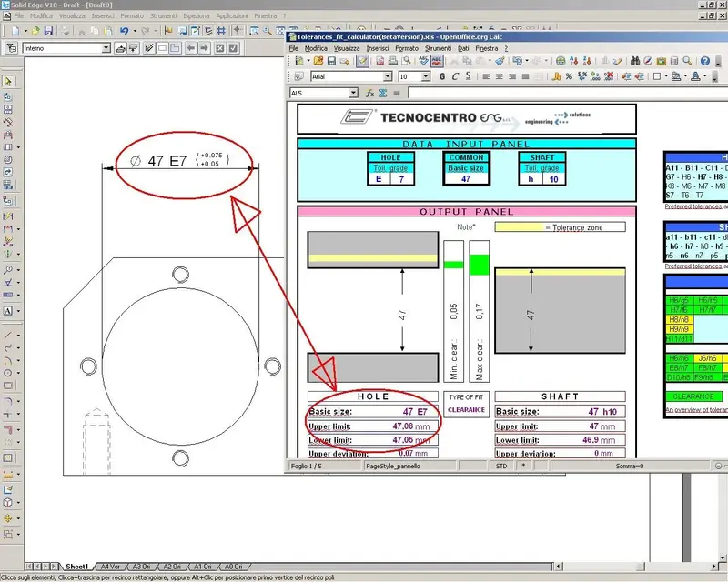Click the Sum sigma icon in formula bar
This screenshot has height=582, width=728.
383,93
